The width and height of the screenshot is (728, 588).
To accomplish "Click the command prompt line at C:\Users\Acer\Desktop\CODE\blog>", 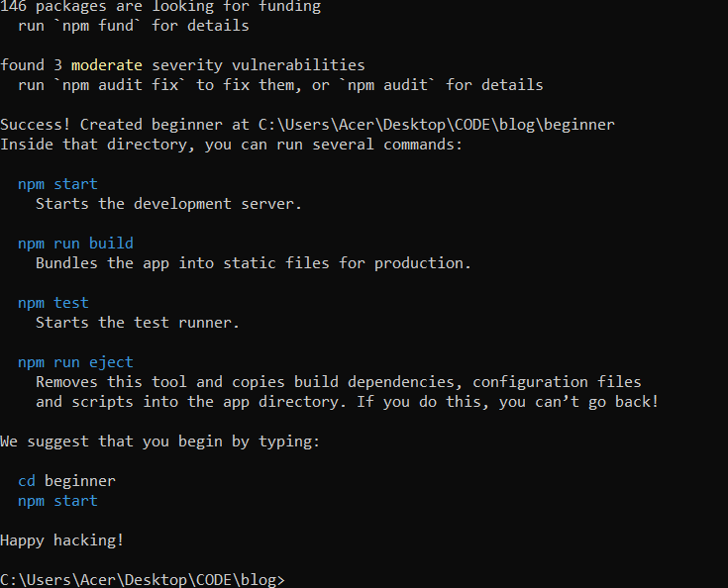I will click(142, 580).
